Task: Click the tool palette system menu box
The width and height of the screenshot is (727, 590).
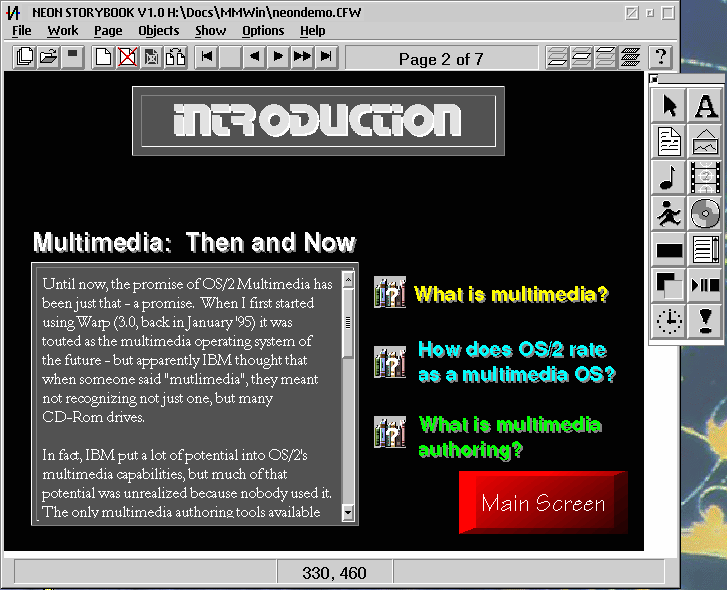Action: pyautogui.click(x=654, y=79)
